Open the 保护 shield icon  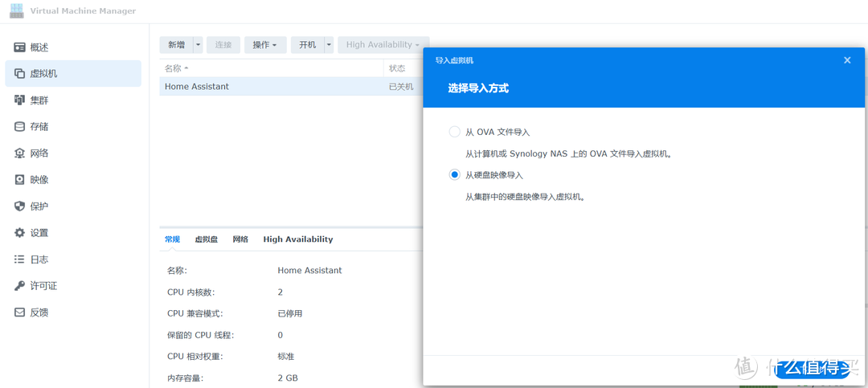(20, 206)
